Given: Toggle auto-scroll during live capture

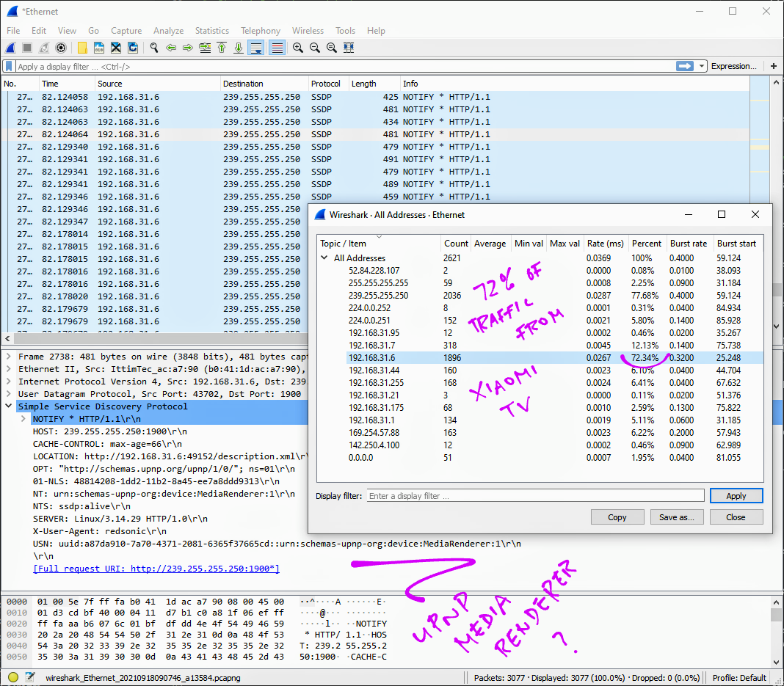Looking at the screenshot, I should click(256, 48).
